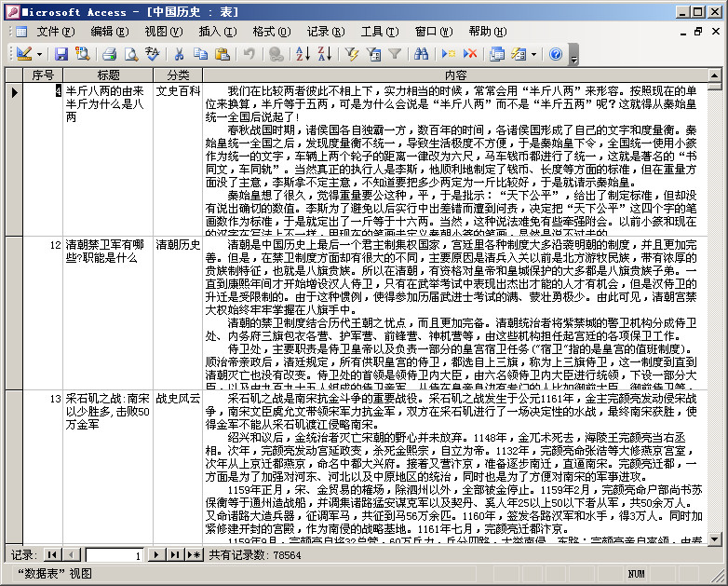Click the toolbar drag handle grip

click(x=11, y=54)
